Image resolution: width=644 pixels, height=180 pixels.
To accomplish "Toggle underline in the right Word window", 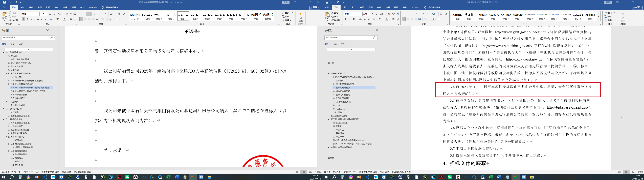I will coord(354,19).
